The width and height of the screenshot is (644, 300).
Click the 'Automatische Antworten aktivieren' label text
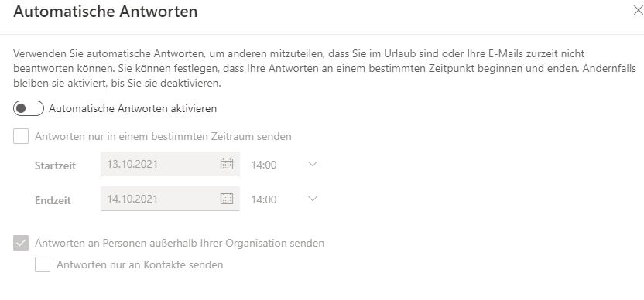(x=132, y=109)
